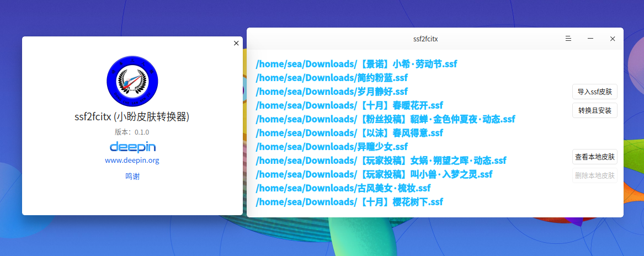The image size is (644, 256).
Task: Close the about dialog
Action: click(x=236, y=43)
